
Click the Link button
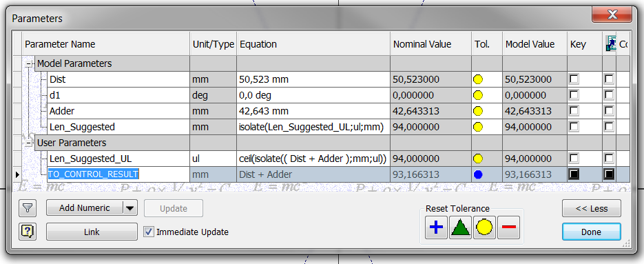[x=92, y=232]
